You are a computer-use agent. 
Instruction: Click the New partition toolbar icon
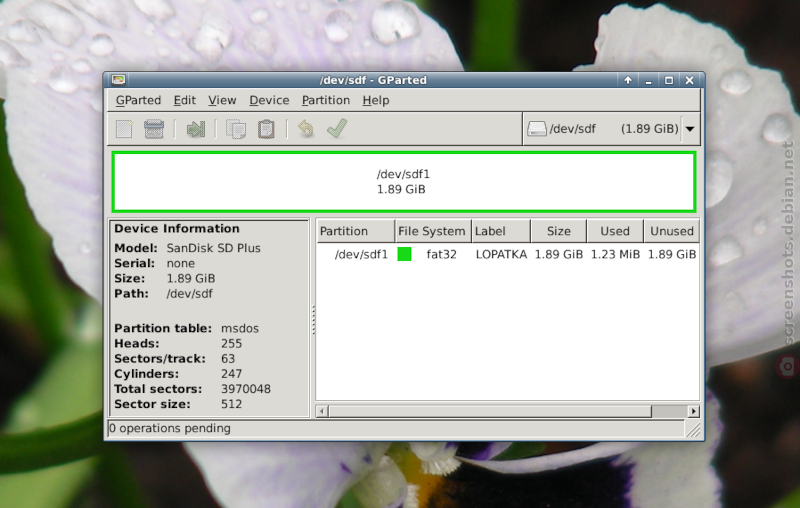(x=124, y=129)
